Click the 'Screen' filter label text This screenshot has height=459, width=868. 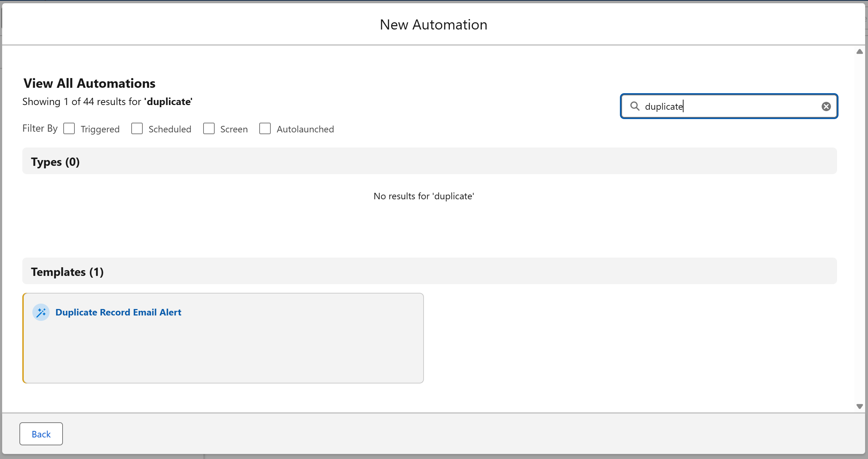[234, 129]
